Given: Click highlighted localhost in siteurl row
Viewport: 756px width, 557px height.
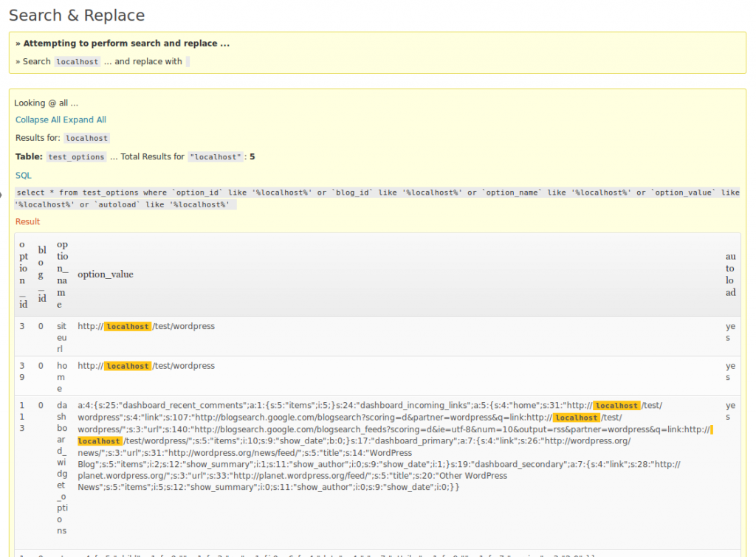Looking at the screenshot, I should tap(128, 327).
